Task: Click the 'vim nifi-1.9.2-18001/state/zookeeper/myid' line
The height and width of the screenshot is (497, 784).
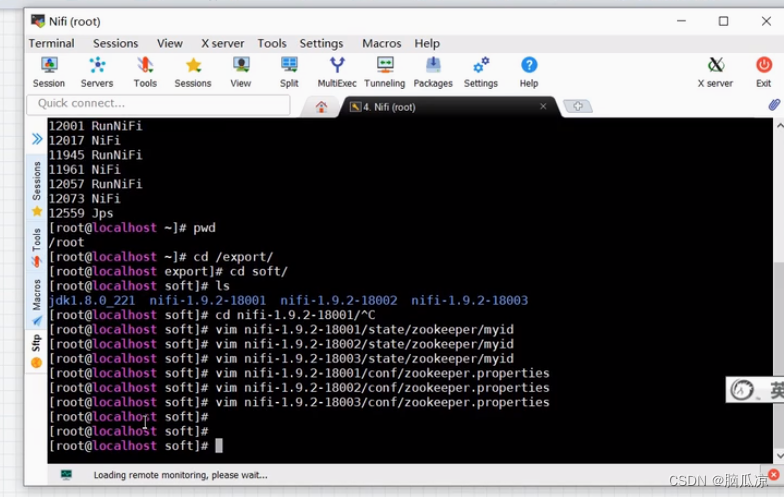Action: [281, 330]
